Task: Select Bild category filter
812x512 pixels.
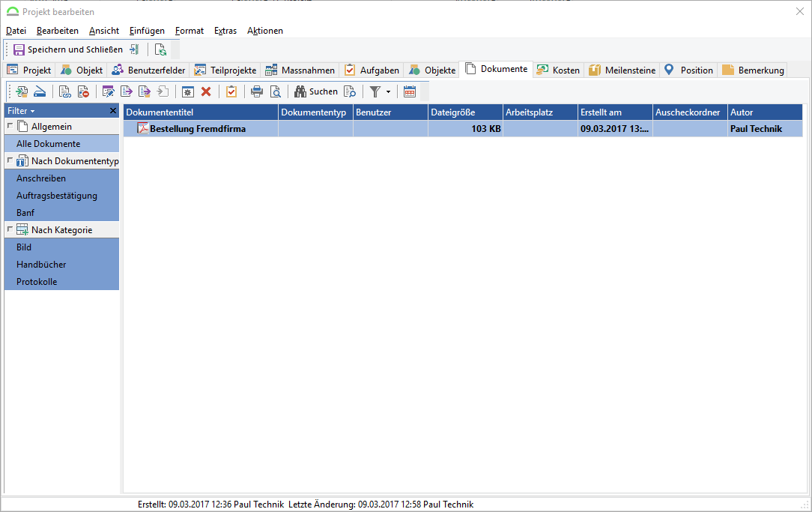Action: [x=61, y=247]
